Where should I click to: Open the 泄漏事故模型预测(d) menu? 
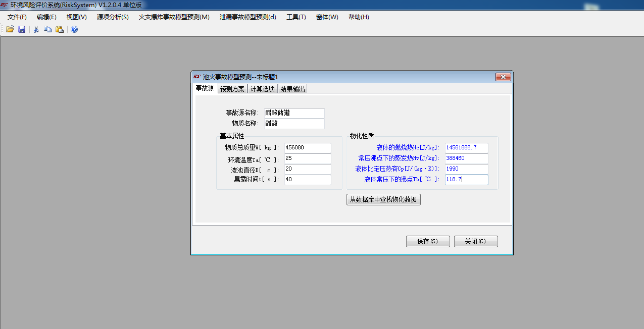click(248, 17)
